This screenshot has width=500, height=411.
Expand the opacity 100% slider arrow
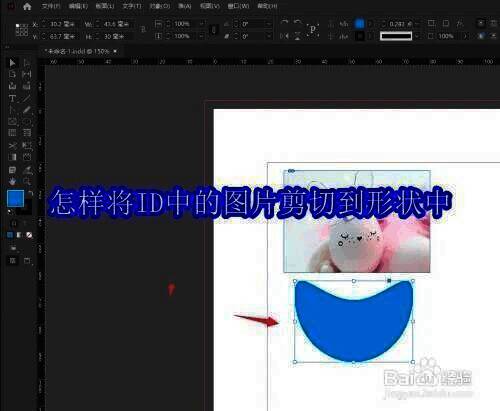[x=465, y=36]
